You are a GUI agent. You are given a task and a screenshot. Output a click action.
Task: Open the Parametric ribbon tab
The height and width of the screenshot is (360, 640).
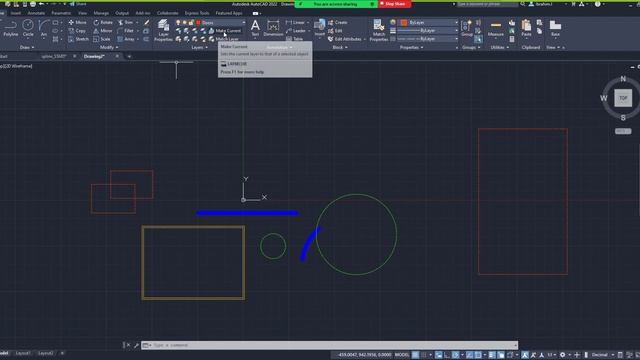coord(61,13)
